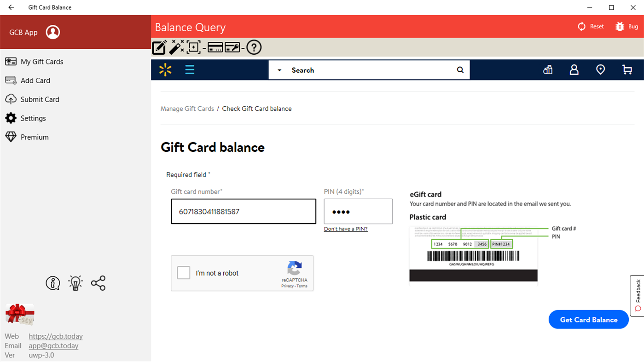The image size is (644, 362).
Task: Open the capture frame scan icon
Action: [x=194, y=47]
